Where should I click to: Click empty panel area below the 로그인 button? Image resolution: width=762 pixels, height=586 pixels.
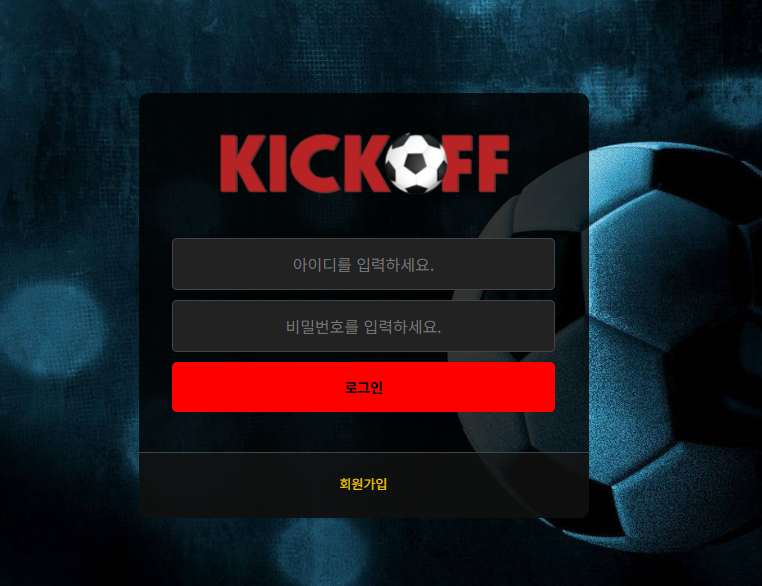click(364, 431)
